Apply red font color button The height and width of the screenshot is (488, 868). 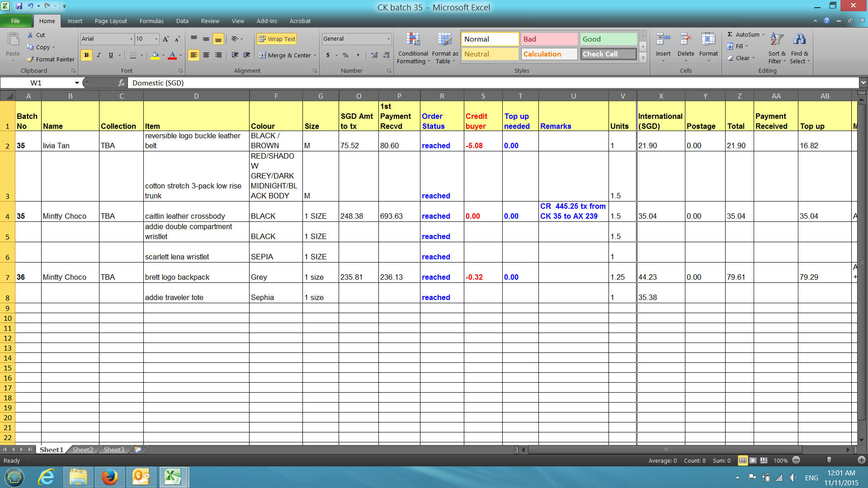172,55
